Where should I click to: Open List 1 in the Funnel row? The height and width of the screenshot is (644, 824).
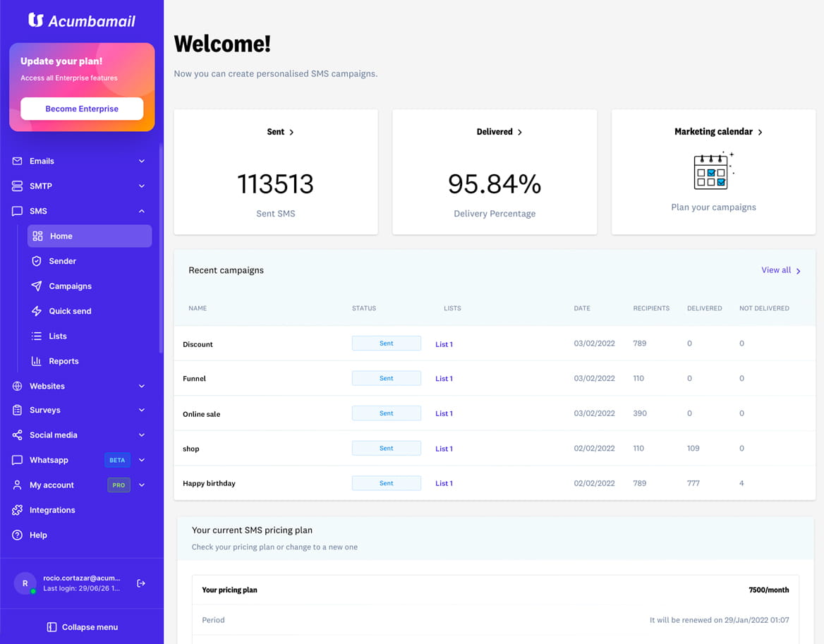click(444, 379)
